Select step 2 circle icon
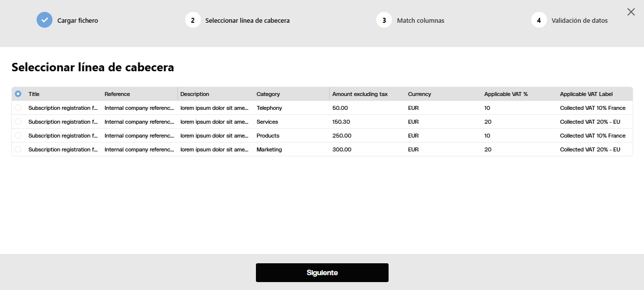 [x=193, y=20]
